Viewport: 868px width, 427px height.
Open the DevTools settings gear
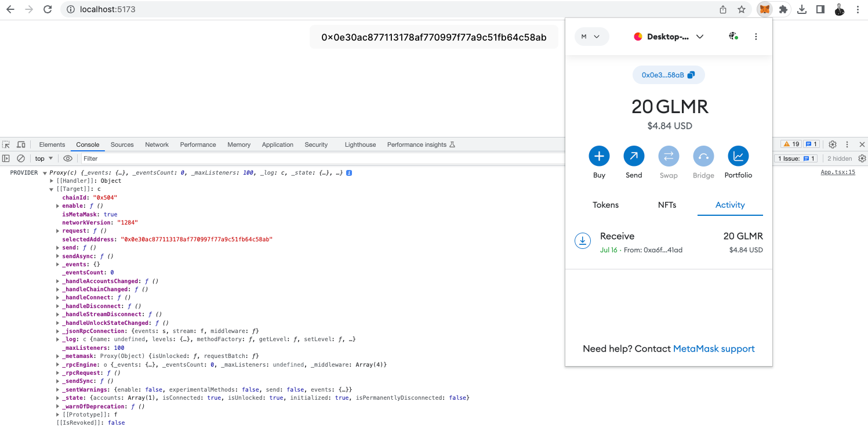click(x=833, y=144)
